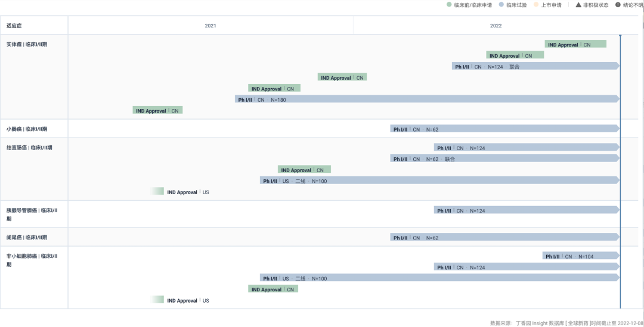Click the 胰腺导管腺癌 indication row label
Screen dimensions: 644x327
point(32,214)
